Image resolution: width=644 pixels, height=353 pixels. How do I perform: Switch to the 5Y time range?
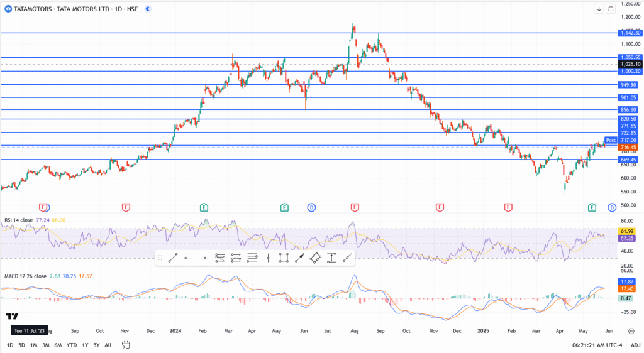point(96,345)
